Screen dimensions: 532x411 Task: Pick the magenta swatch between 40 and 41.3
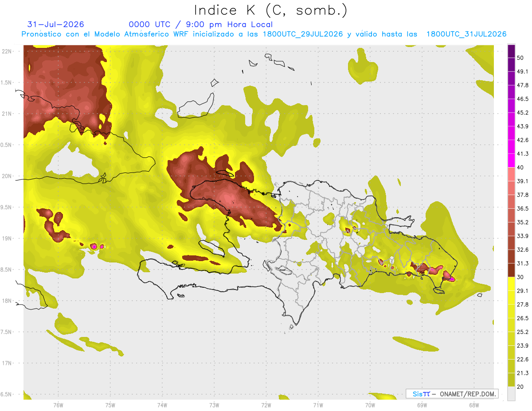coord(511,160)
